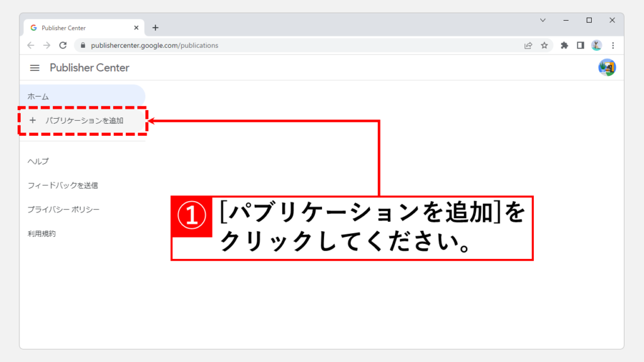Click the browser forward arrow
The width and height of the screenshot is (644, 362).
coord(47,45)
